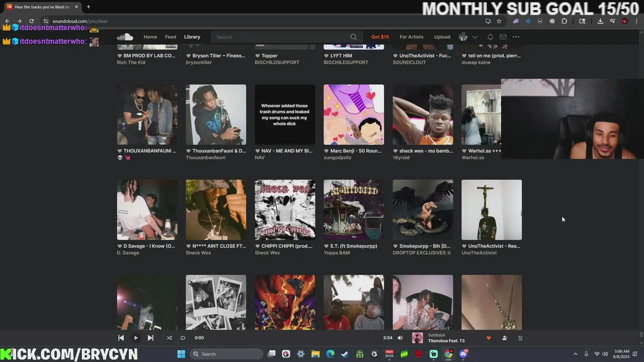This screenshot has height=362, width=644.
Task: Click the SahBabii artist name in player
Action: (436, 335)
